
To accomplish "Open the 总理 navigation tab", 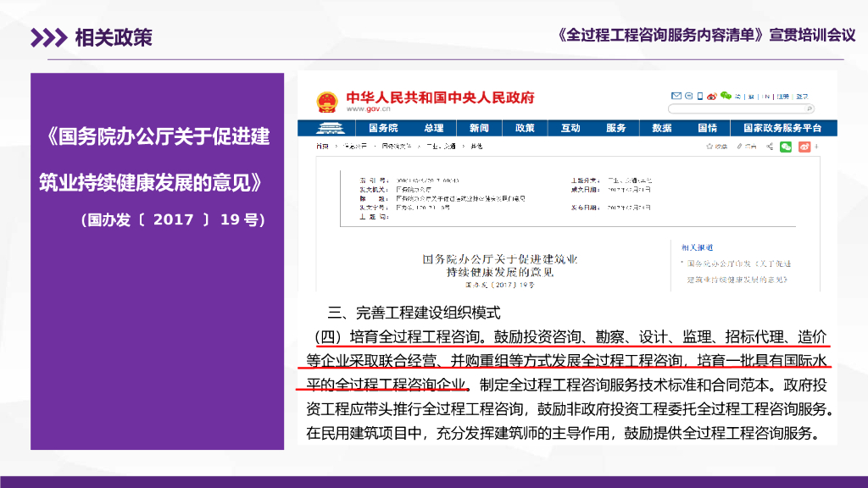I will pyautogui.click(x=433, y=128).
